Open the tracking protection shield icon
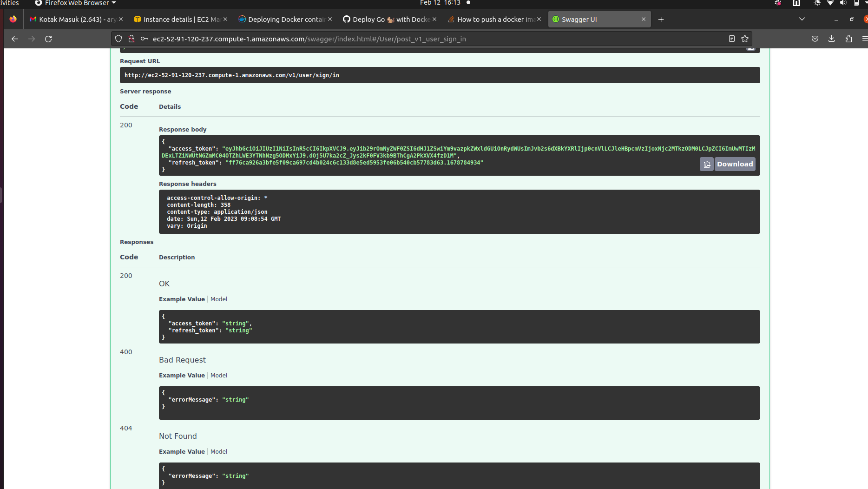The height and width of the screenshot is (489, 868). tap(118, 39)
